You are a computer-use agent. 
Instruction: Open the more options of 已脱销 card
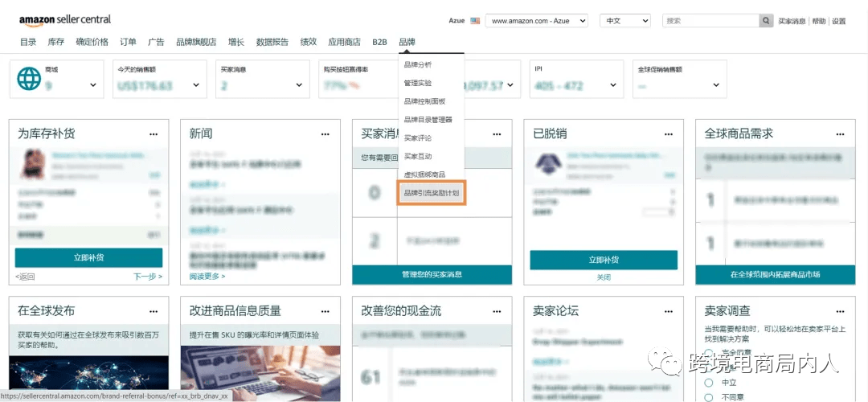[x=669, y=134]
